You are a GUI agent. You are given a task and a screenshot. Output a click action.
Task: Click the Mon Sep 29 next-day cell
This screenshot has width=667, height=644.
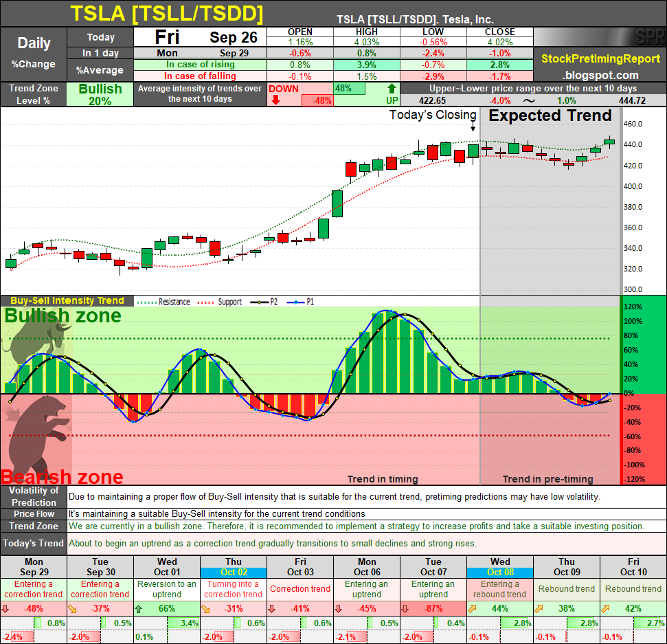coord(200,53)
